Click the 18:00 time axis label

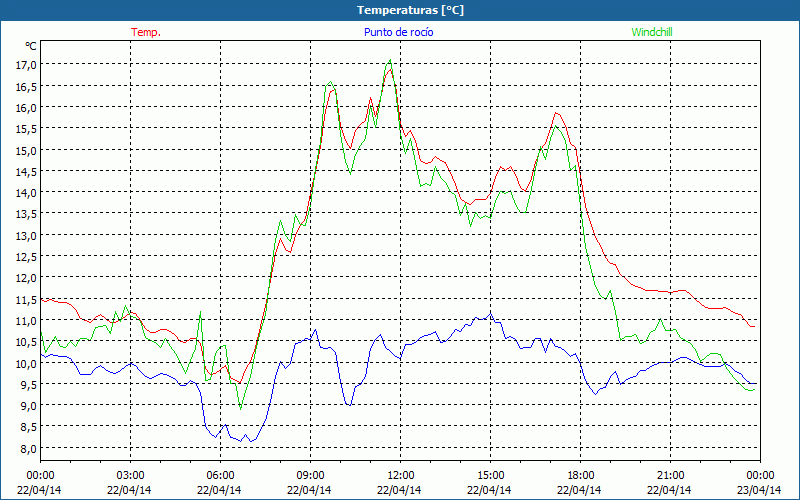[581, 476]
